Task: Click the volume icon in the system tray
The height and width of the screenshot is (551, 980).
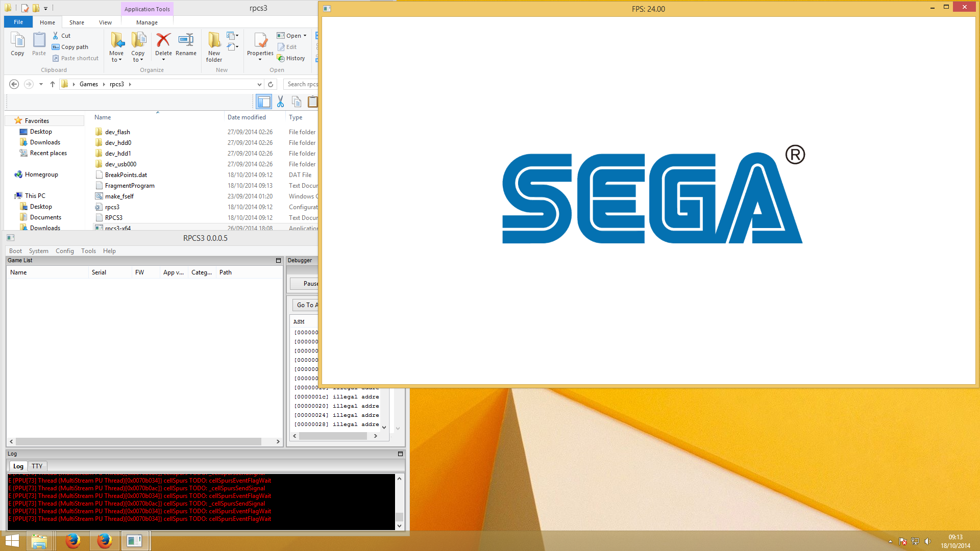Action: point(927,541)
